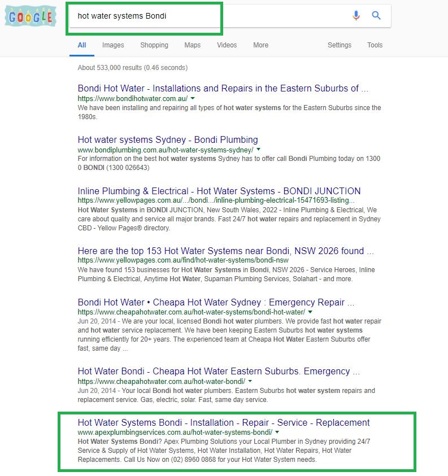Viewport: 448px width, 476px height.
Task: Run search with the magnifying glass icon
Action: tap(376, 15)
